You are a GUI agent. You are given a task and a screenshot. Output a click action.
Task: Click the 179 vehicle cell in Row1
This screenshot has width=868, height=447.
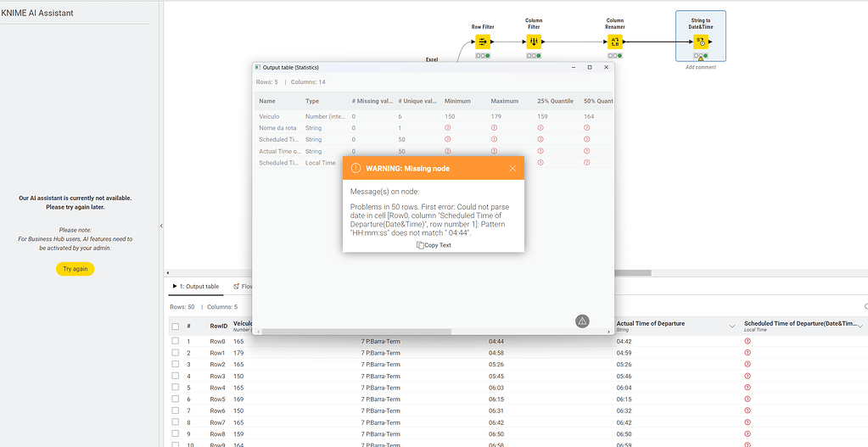(x=238, y=353)
